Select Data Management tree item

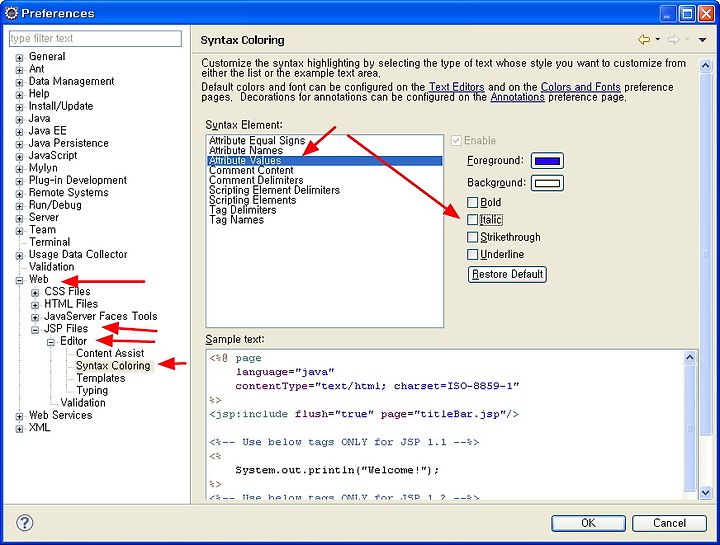[x=72, y=81]
